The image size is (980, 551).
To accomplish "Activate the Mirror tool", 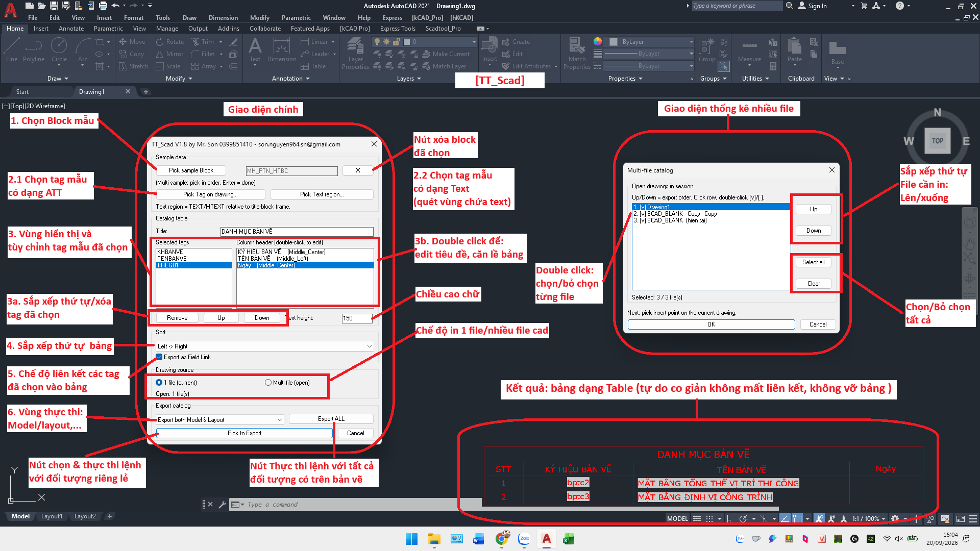I will tap(169, 54).
